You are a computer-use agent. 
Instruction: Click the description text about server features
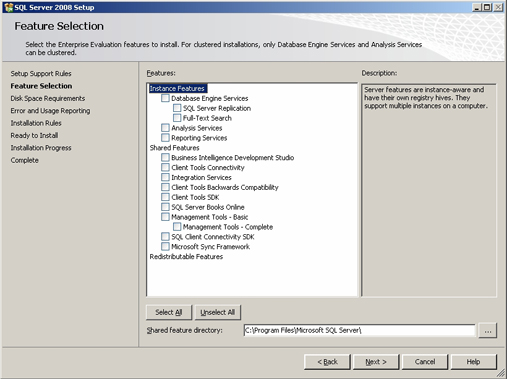click(426, 98)
